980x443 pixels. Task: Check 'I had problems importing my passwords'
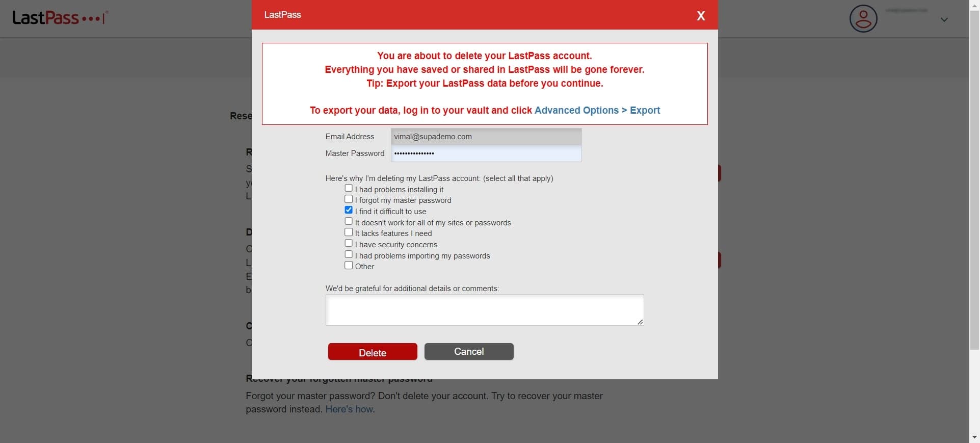349,254
